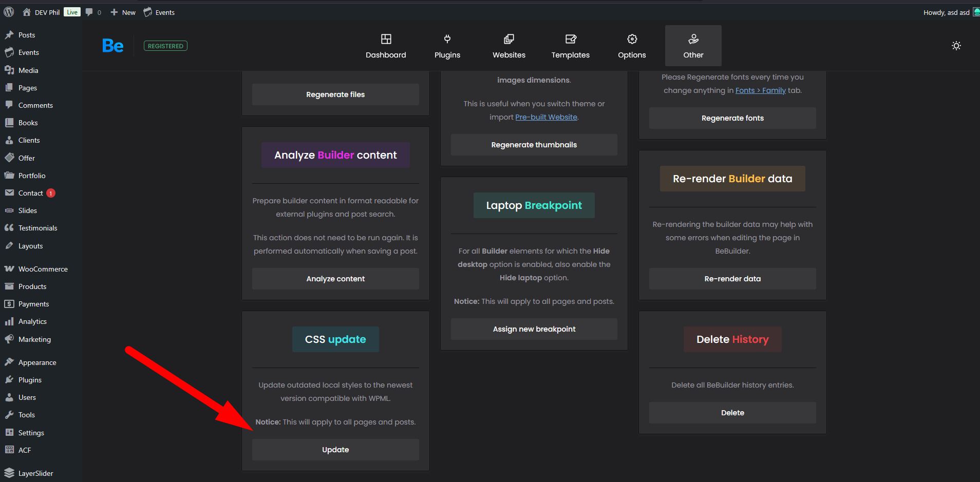The width and height of the screenshot is (980, 482).
Task: Open the Fonts > Family link
Action: point(760,90)
